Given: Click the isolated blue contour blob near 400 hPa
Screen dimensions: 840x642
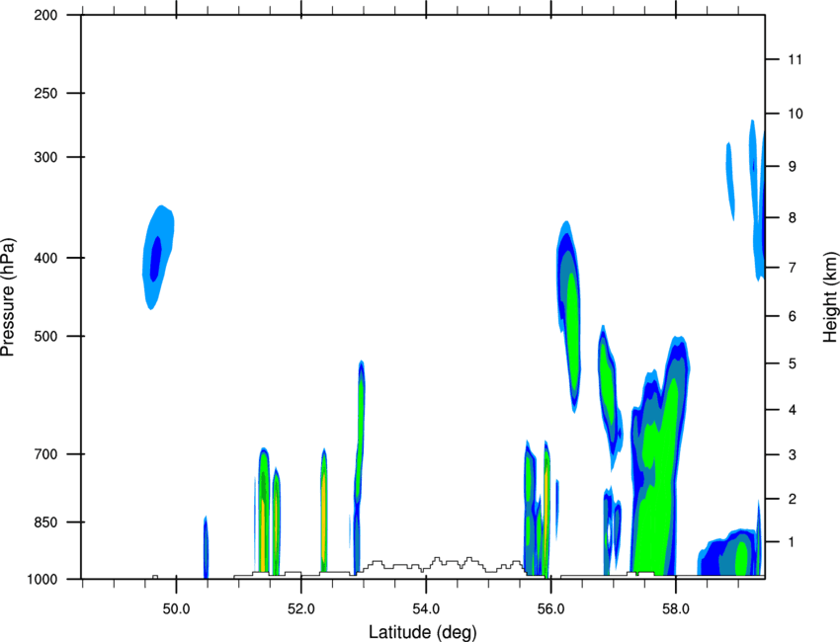Looking at the screenshot, I should (x=157, y=258).
